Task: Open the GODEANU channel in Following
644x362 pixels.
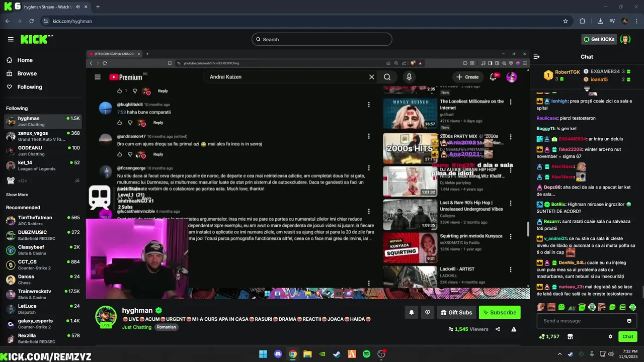Action: tap(43, 151)
